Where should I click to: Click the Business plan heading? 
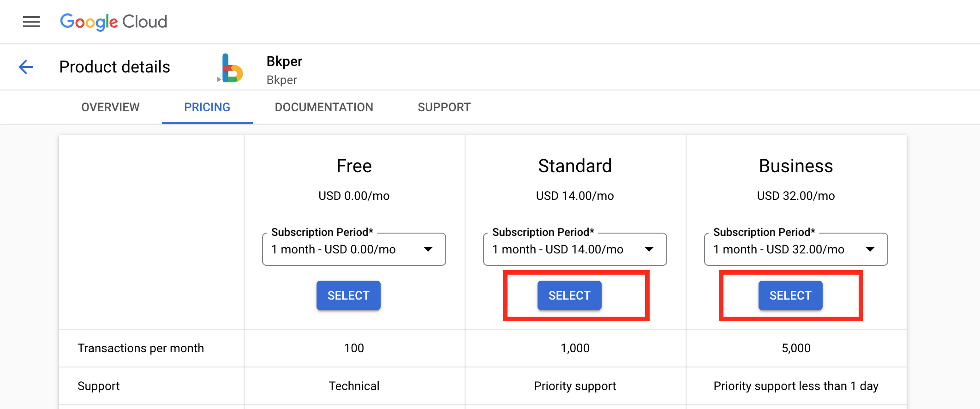pyautogui.click(x=796, y=166)
